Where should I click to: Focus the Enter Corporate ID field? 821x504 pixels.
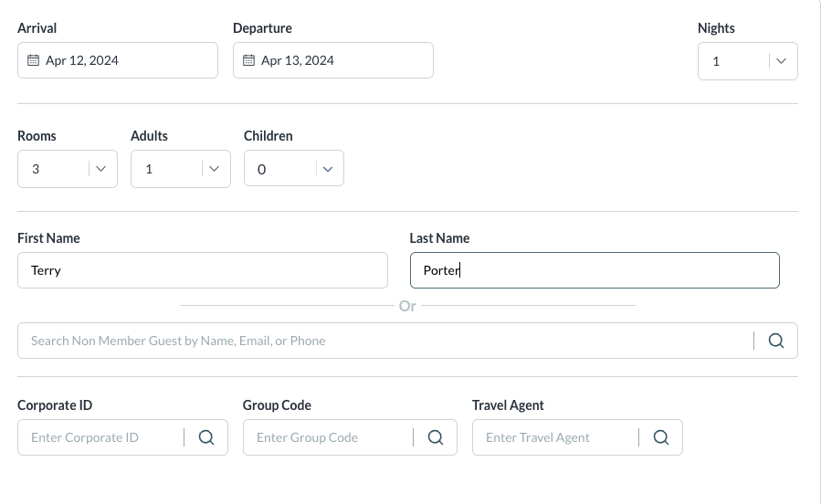coord(102,437)
